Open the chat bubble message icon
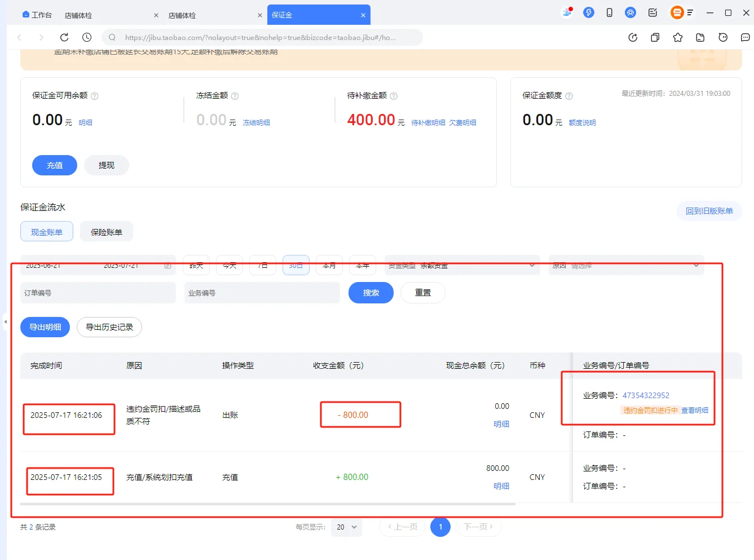 745,37
